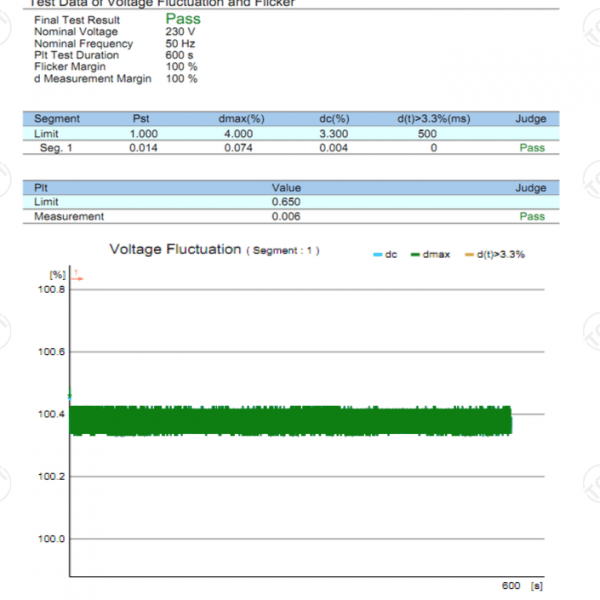This screenshot has width=600, height=600.
Task: Click the Plt column header
Action: (41, 188)
